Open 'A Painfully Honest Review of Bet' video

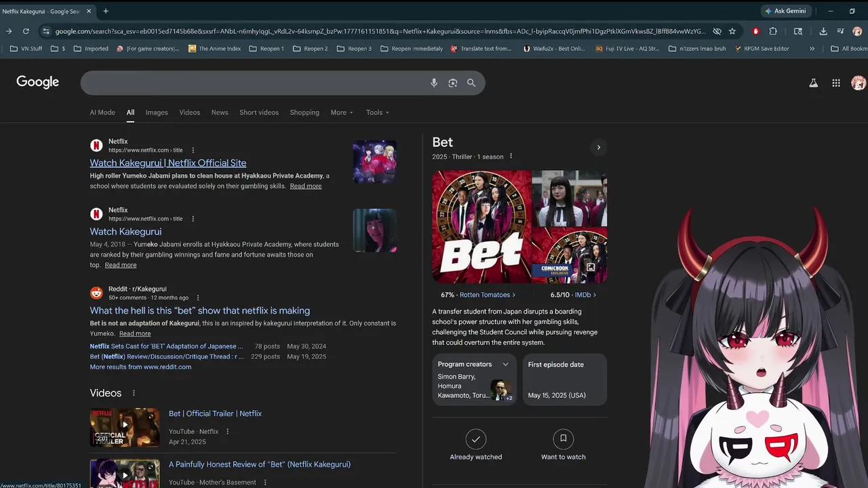260,464
